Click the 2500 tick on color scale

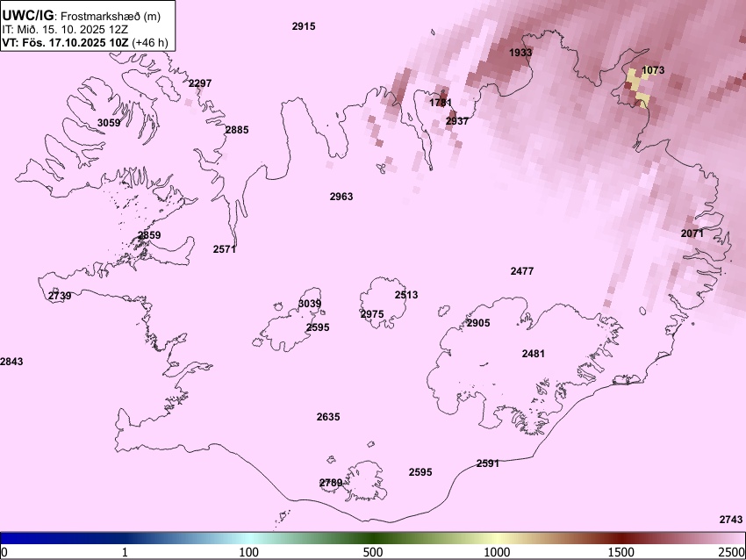tap(732, 552)
